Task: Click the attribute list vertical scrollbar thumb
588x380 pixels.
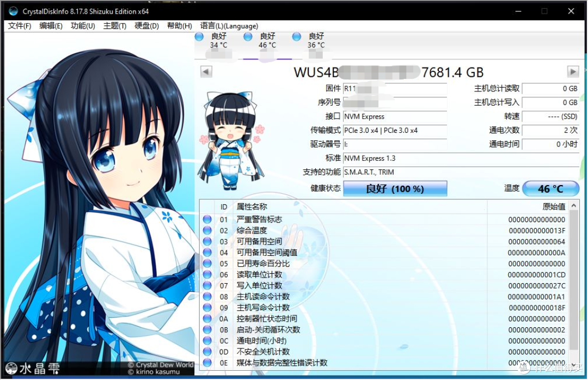Action: point(573,281)
